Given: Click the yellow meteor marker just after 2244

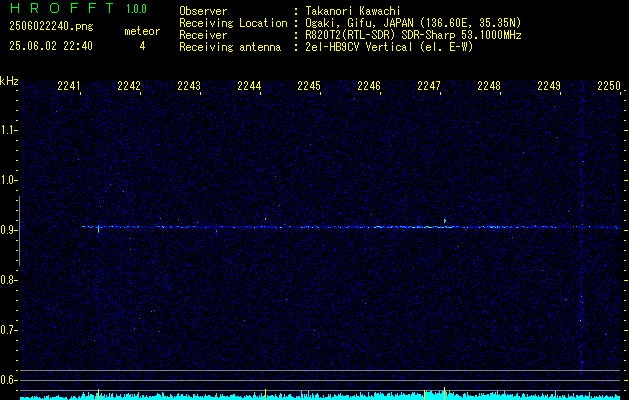Looking at the screenshot, I should pos(265,394).
